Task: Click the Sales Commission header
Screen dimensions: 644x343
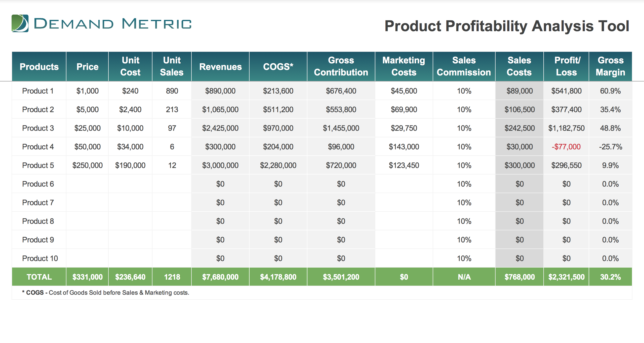Action: pos(464,66)
